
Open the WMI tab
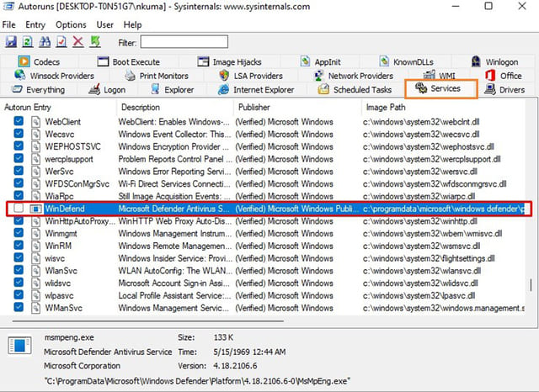click(439, 76)
